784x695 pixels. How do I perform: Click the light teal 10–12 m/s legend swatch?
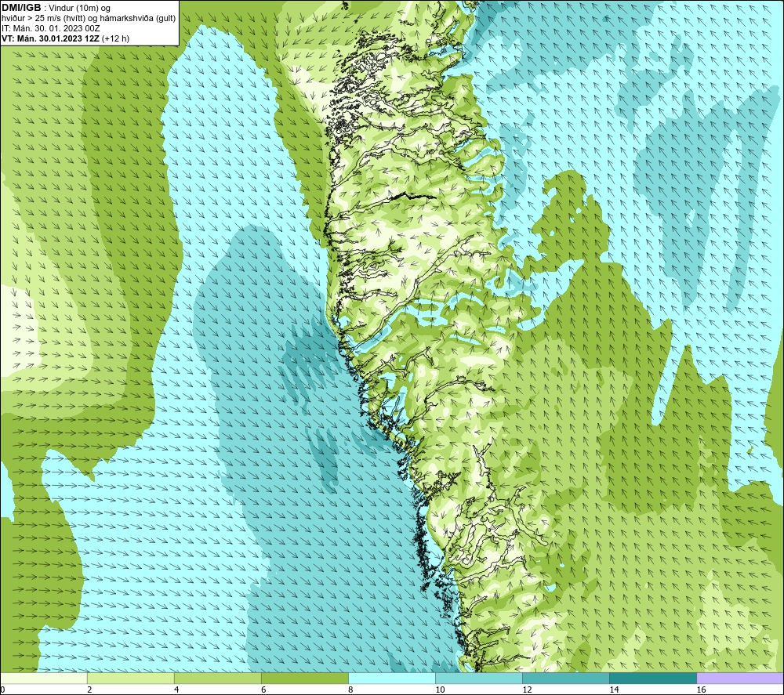click(478, 679)
